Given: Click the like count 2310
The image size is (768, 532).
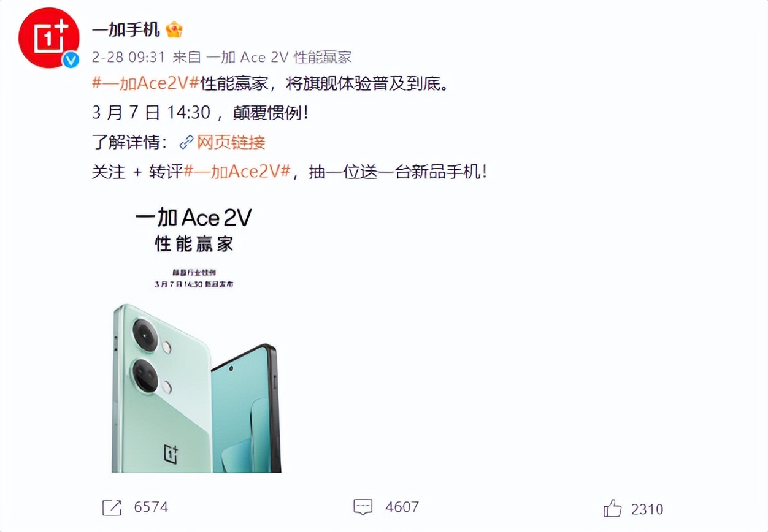Looking at the screenshot, I should 647,509.
